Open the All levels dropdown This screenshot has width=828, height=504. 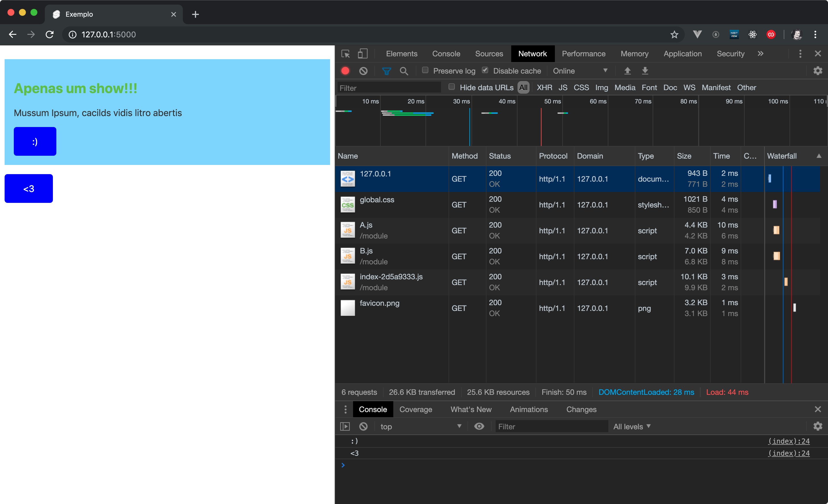tap(632, 426)
